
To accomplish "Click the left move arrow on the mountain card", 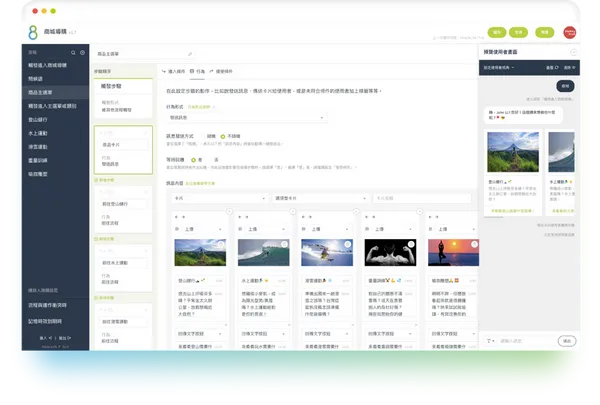I will pos(176,217).
